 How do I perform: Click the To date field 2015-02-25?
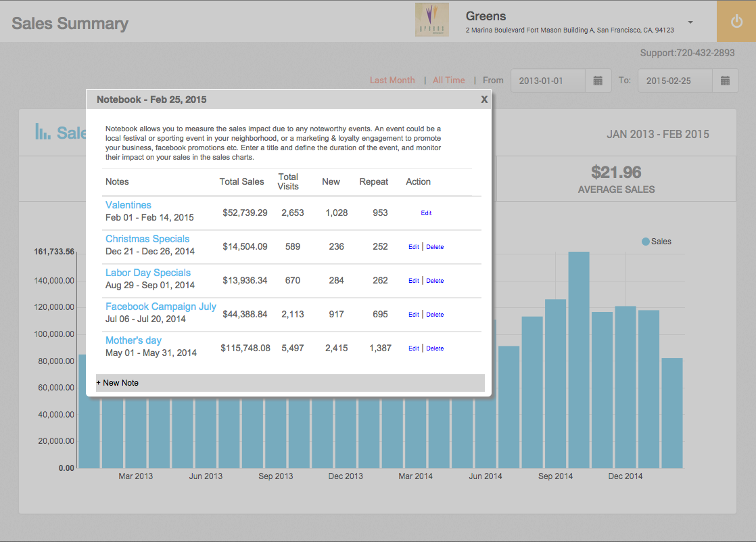675,81
